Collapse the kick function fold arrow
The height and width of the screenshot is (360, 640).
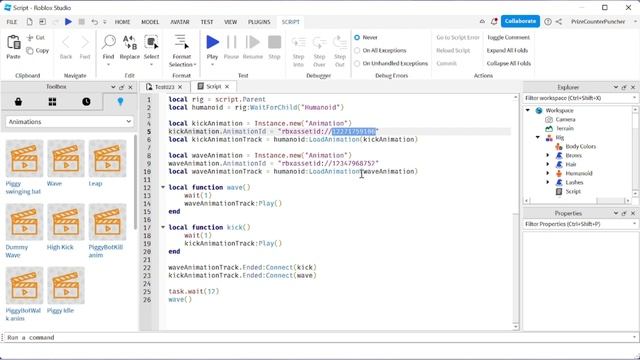click(x=163, y=227)
